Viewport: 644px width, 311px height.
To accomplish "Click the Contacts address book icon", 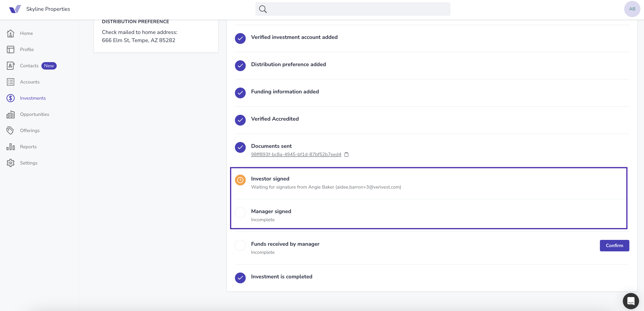I will (x=11, y=66).
